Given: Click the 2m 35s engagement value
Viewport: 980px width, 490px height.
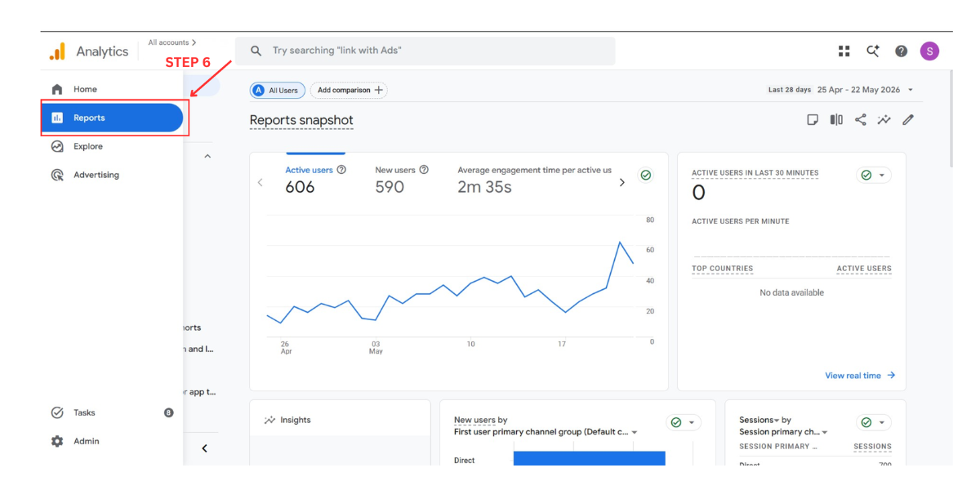Looking at the screenshot, I should click(x=484, y=187).
